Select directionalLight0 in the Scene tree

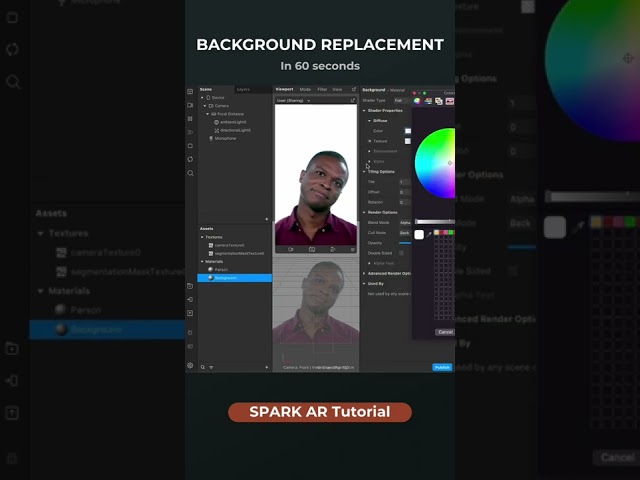click(235, 130)
